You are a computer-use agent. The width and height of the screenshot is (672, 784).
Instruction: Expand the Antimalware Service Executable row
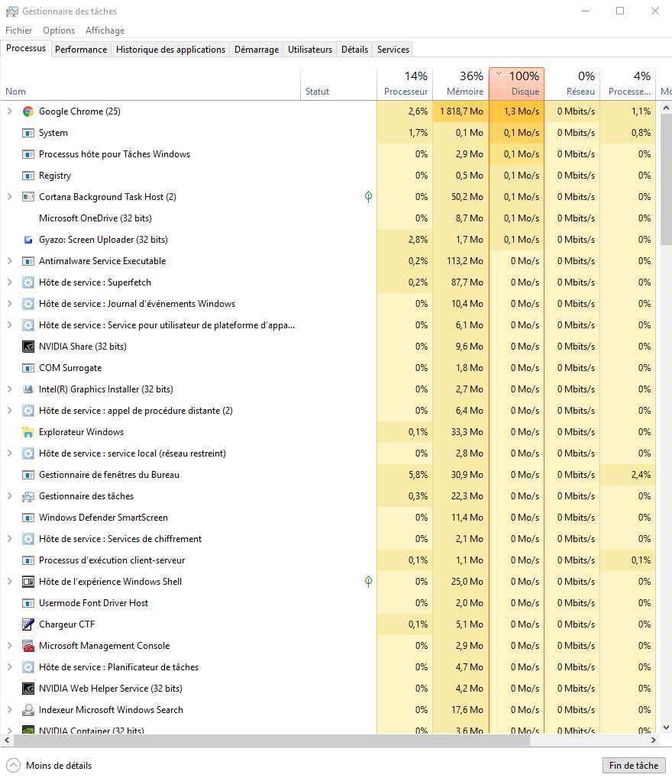coord(9,261)
